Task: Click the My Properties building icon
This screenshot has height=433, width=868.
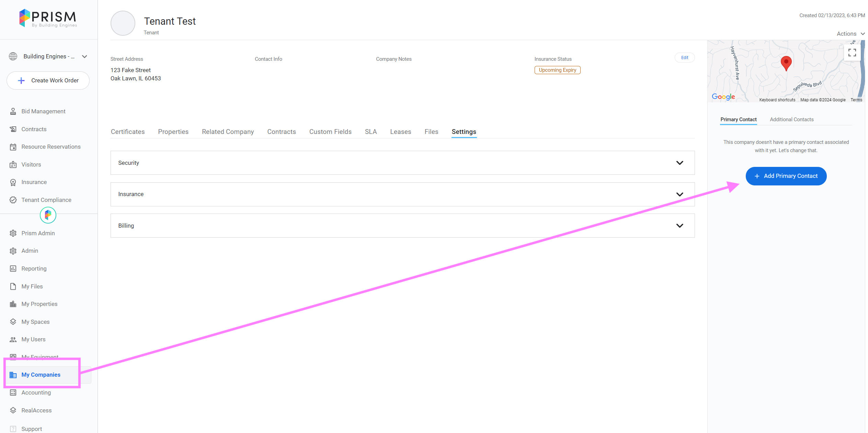Action: (13, 304)
